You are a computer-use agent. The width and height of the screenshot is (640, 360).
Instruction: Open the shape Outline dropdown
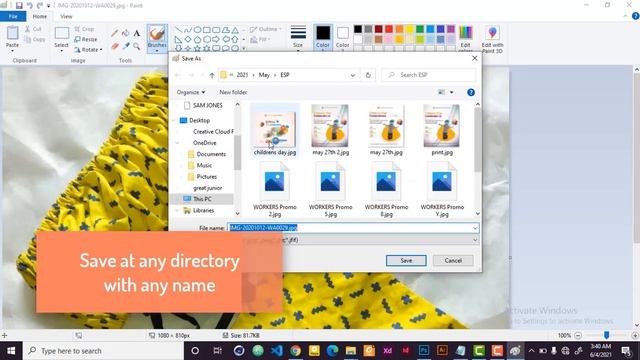(266, 29)
